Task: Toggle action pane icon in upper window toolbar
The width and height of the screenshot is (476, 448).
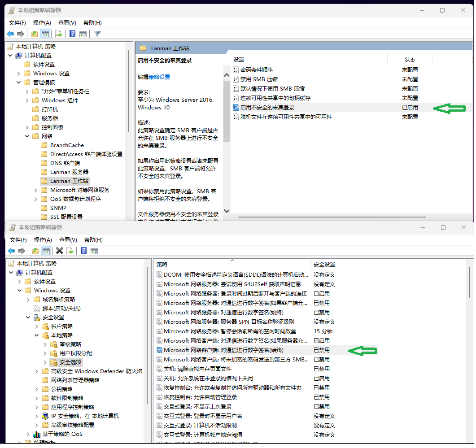Action: 83,34
